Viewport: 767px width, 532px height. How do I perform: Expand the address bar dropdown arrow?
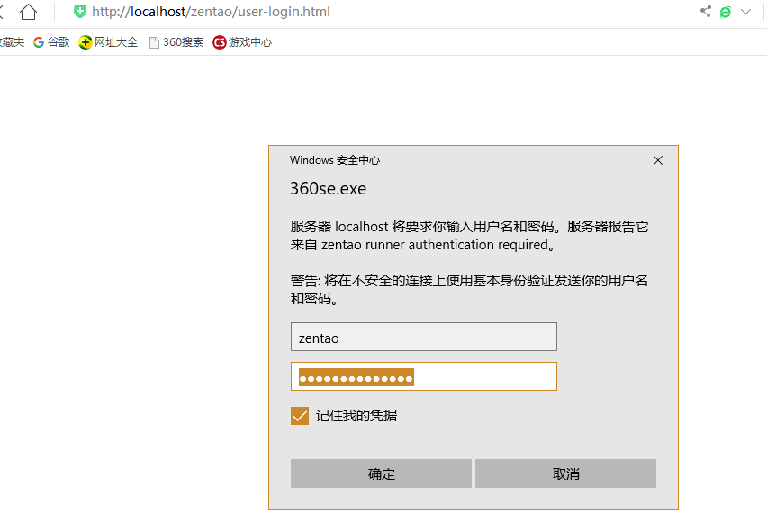tap(745, 12)
